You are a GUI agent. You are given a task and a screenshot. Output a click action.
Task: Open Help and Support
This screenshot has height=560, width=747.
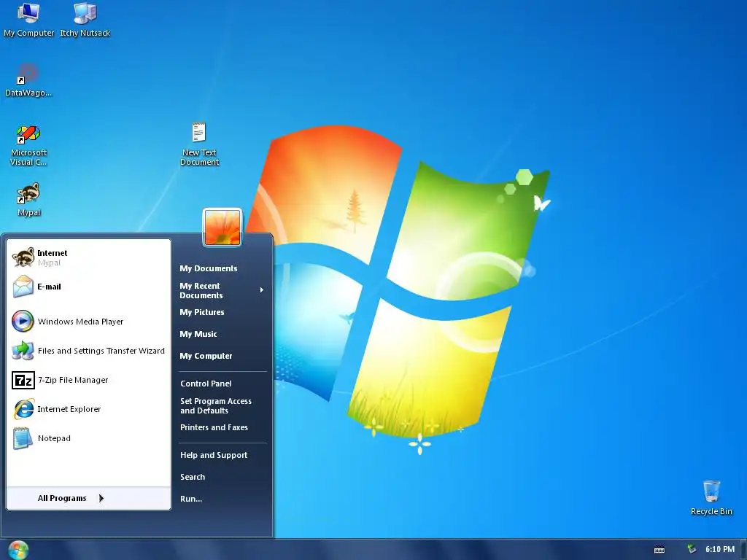point(222,455)
